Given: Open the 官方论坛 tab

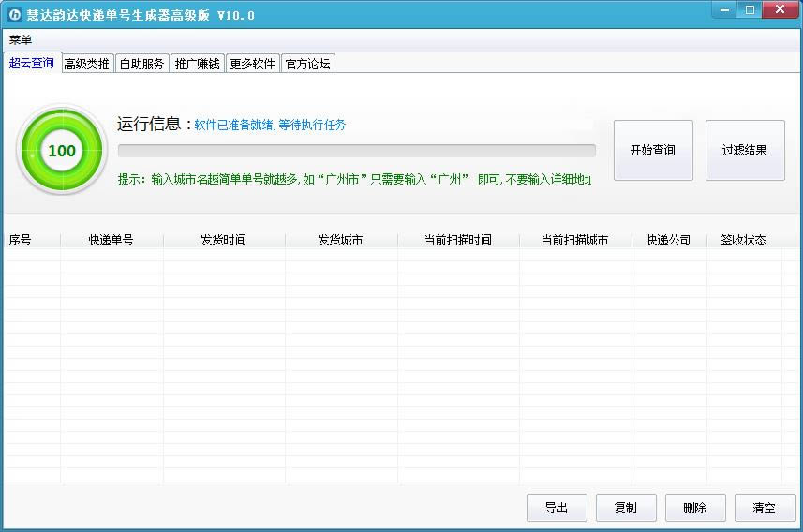Looking at the screenshot, I should pyautogui.click(x=307, y=64).
